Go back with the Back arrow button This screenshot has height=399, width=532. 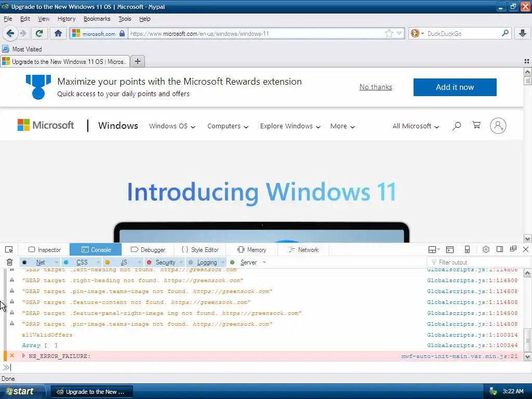point(10,33)
